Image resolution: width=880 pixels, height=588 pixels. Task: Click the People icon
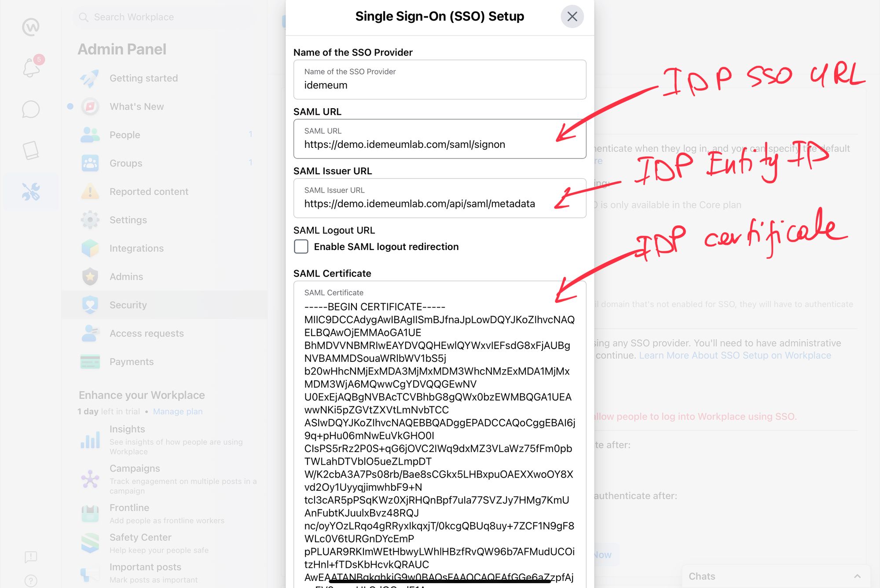[x=90, y=135]
